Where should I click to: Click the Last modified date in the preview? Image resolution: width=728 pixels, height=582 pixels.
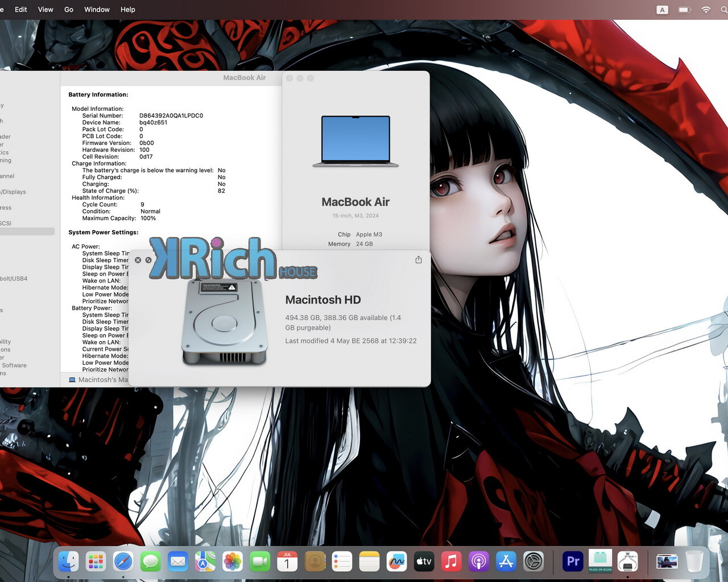351,341
